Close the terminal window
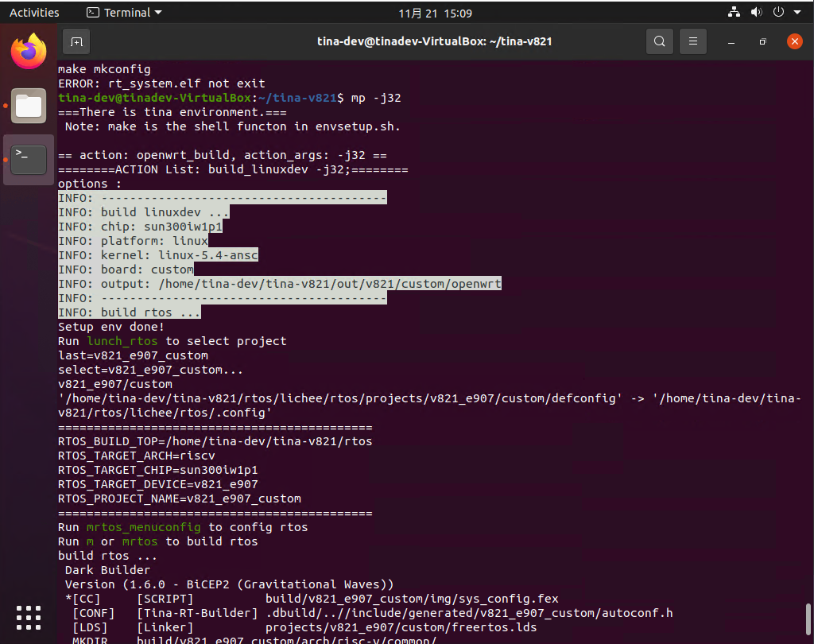 coord(793,41)
